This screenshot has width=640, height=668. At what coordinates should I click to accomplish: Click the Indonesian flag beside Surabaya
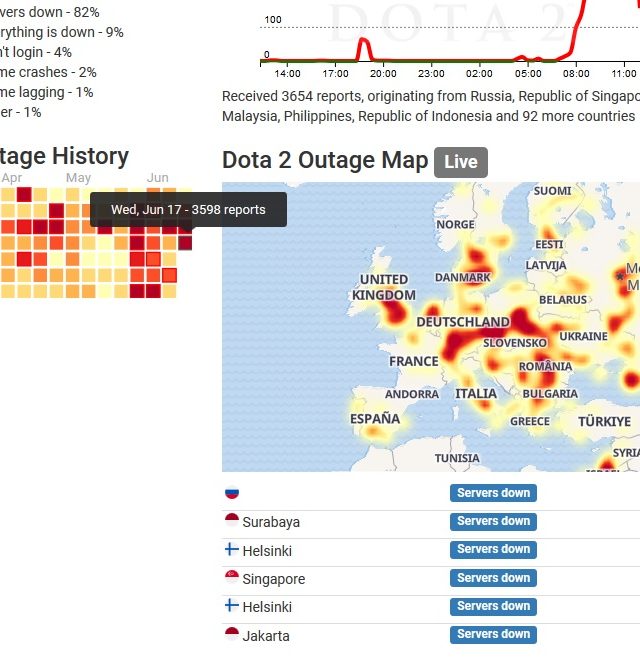232,521
